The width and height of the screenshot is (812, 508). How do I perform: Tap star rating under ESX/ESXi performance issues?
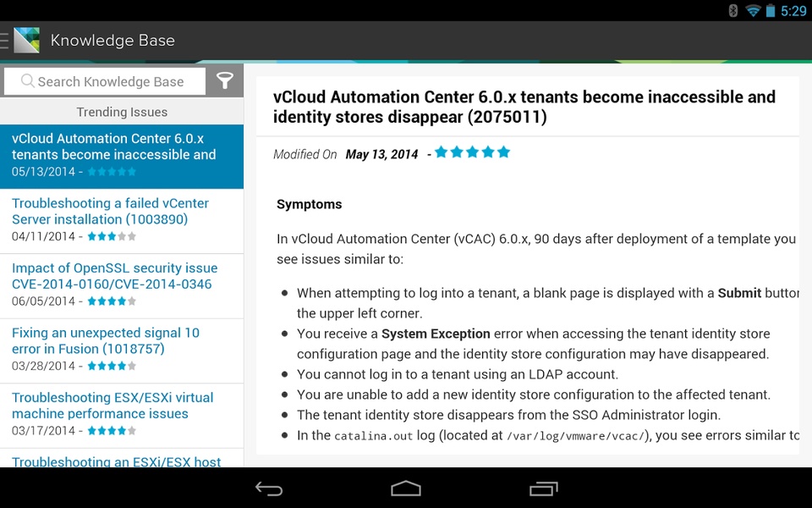coord(112,431)
